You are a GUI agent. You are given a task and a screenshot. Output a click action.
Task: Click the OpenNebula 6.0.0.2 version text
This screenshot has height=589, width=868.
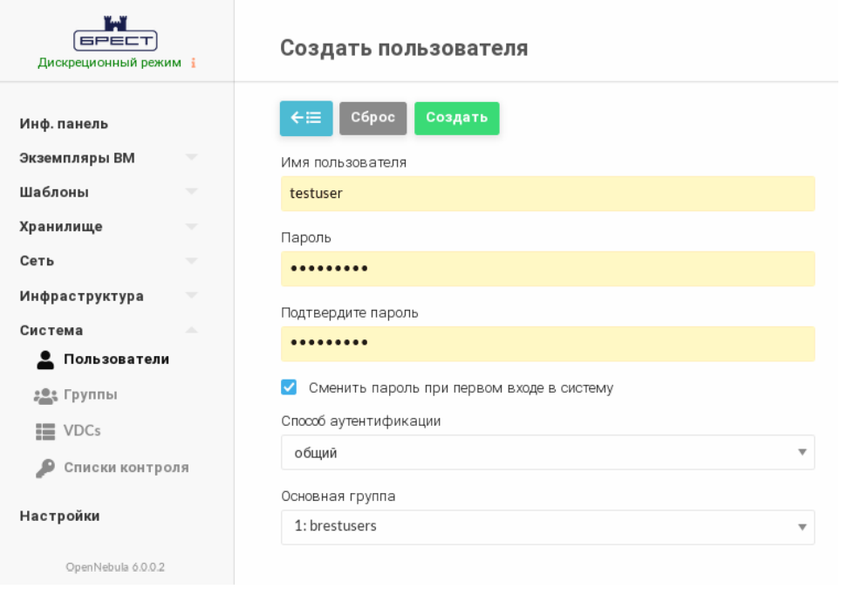point(115,567)
